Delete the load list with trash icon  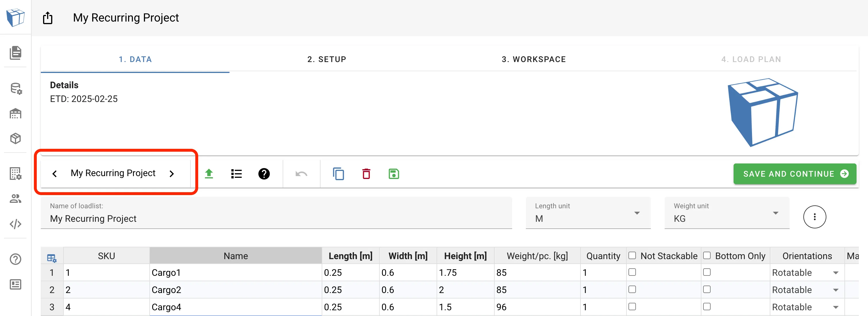[366, 174]
